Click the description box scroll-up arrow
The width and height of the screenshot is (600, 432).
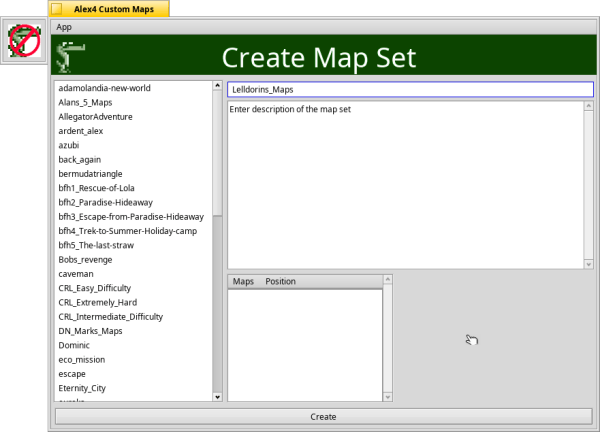click(588, 106)
